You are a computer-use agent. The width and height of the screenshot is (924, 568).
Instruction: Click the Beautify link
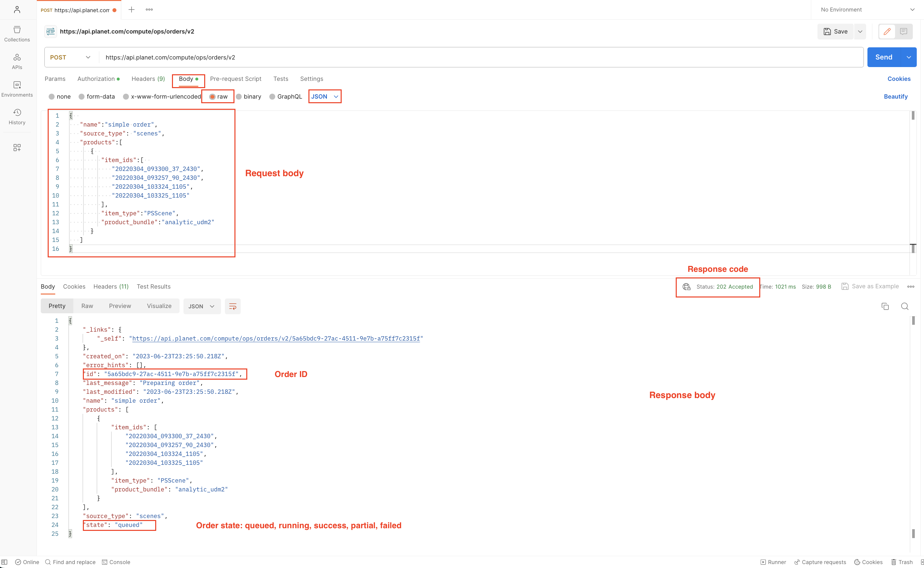[895, 97]
